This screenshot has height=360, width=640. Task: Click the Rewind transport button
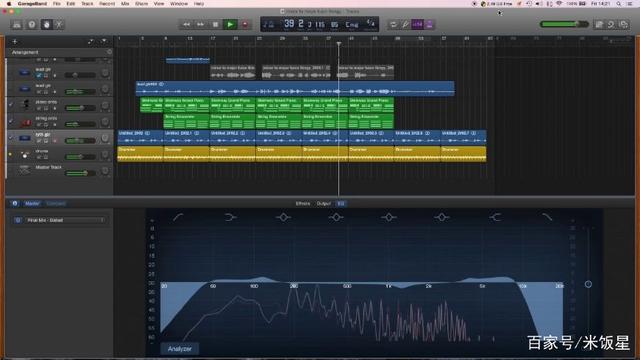click(186, 24)
